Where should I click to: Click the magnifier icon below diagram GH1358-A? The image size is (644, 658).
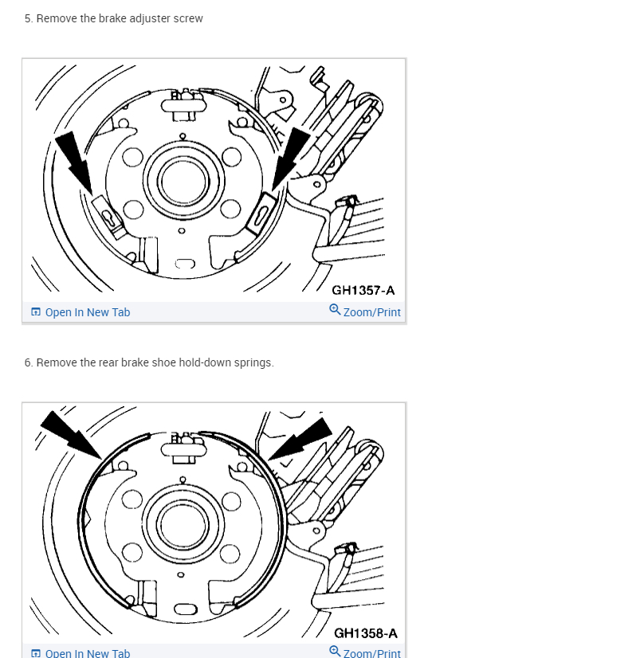pyautogui.click(x=335, y=652)
